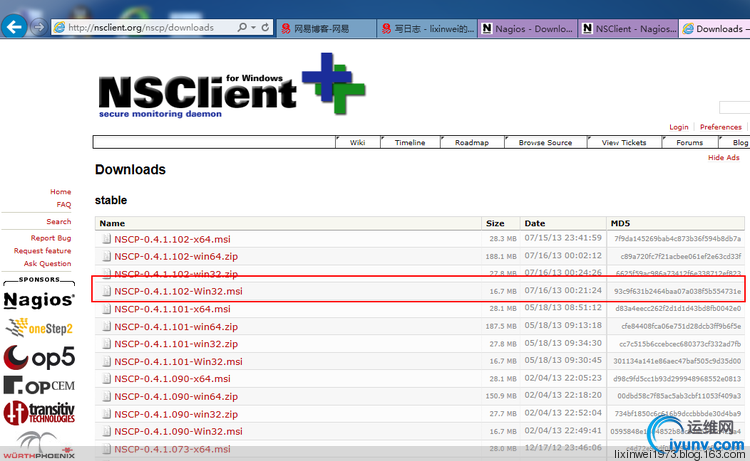Download NSCP-0.4.1.090-win64.zip
Viewport: 750px width, 461px height.
(x=176, y=396)
